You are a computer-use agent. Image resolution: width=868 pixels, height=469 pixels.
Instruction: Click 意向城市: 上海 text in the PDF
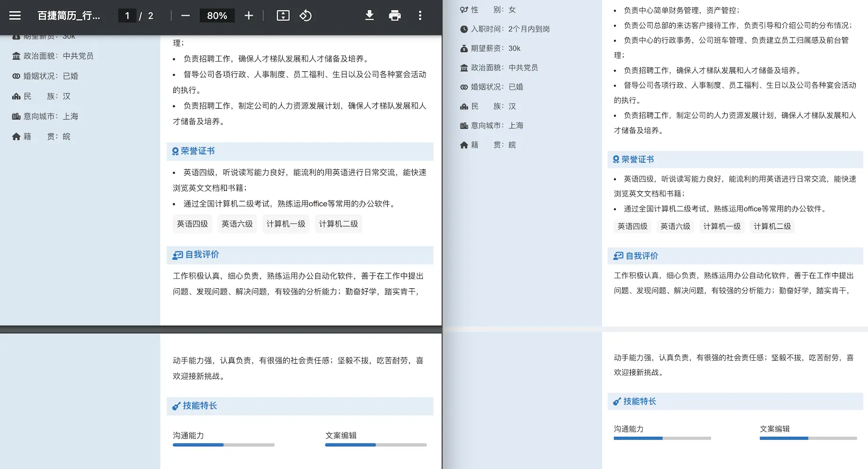[51, 116]
